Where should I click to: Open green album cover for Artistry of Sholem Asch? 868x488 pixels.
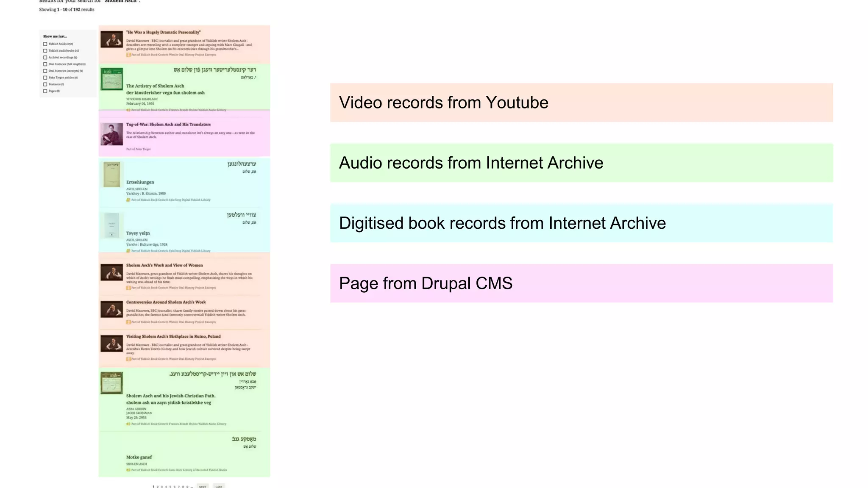point(111,79)
